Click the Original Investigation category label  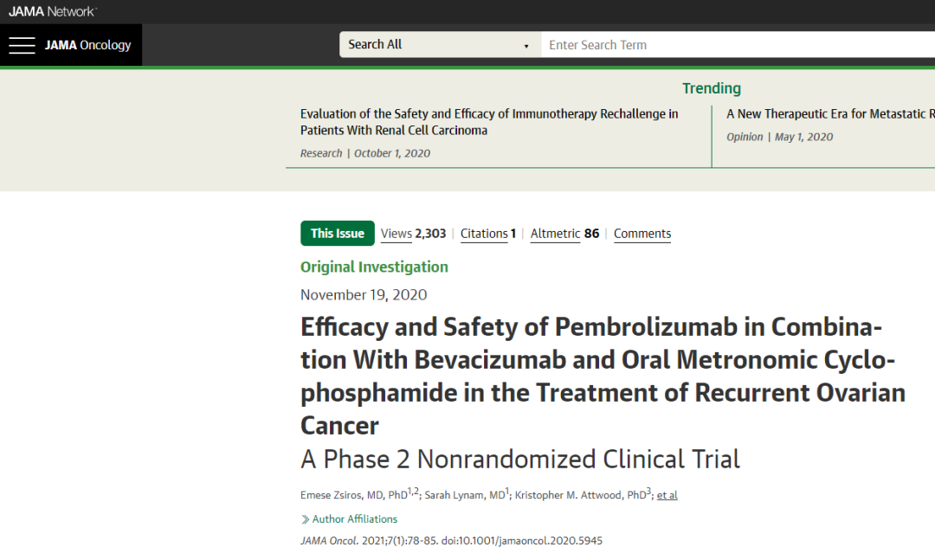(374, 267)
